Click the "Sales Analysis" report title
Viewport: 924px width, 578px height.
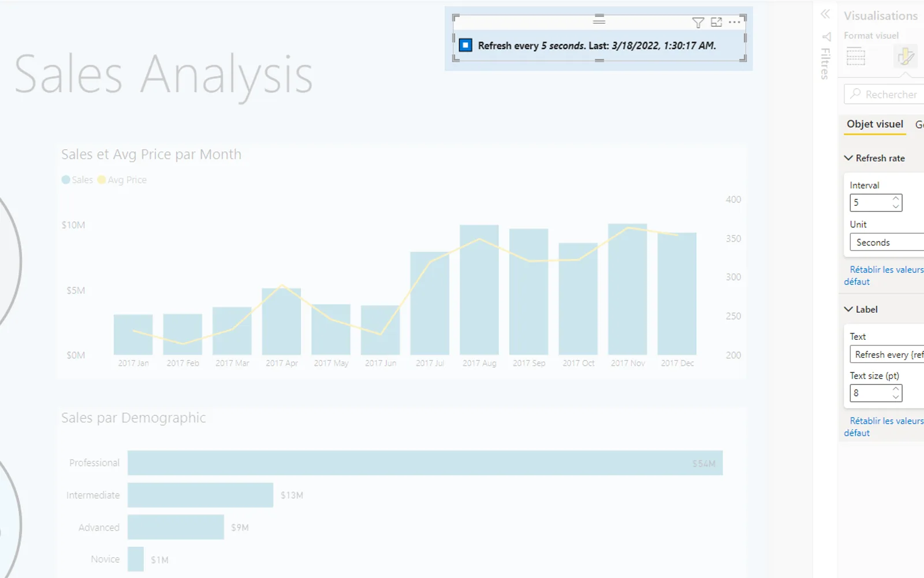click(x=163, y=75)
